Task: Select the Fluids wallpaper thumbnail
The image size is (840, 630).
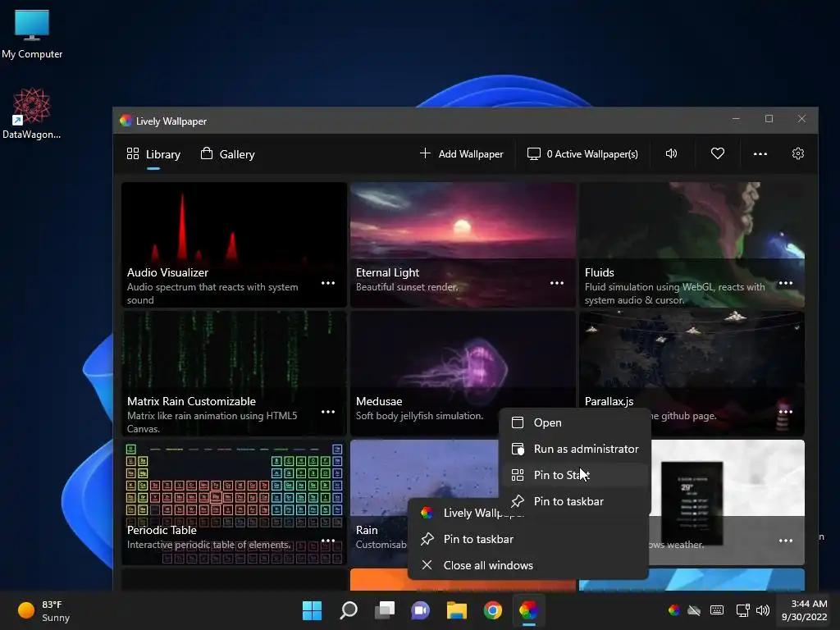Action: point(692,244)
